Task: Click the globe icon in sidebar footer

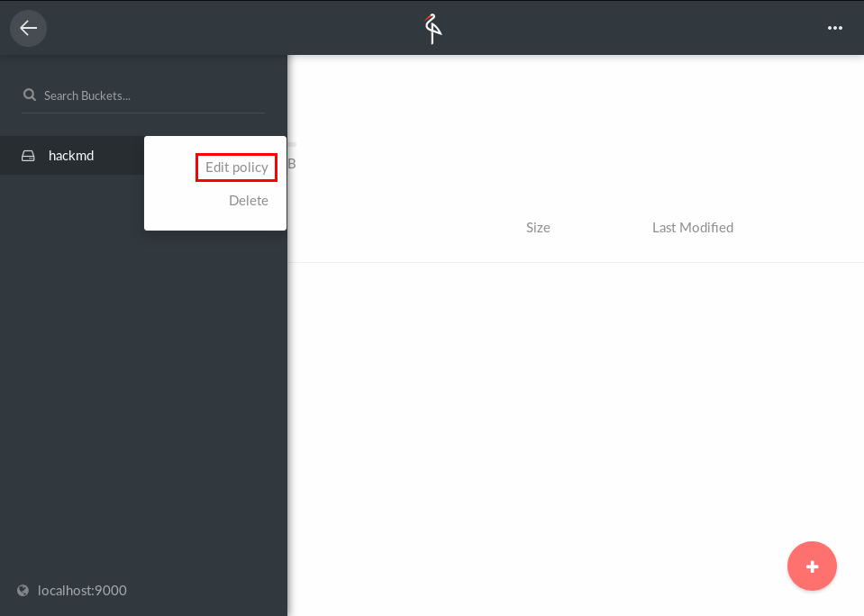Action: 23,591
